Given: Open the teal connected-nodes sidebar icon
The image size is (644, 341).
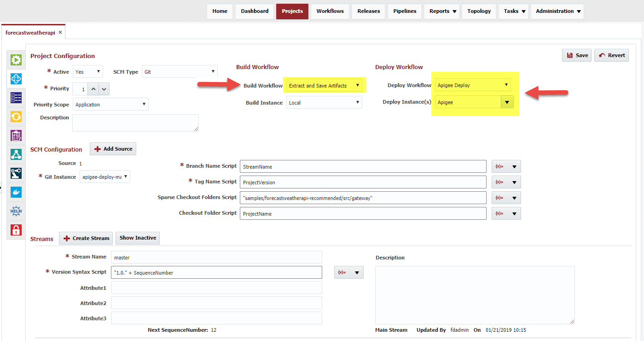Looking at the screenshot, I should [x=16, y=154].
